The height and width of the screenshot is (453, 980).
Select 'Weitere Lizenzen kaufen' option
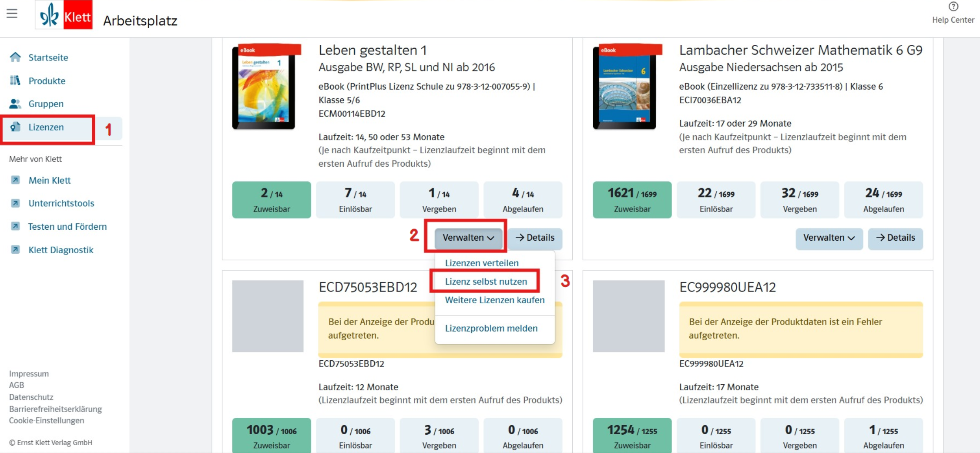click(494, 300)
